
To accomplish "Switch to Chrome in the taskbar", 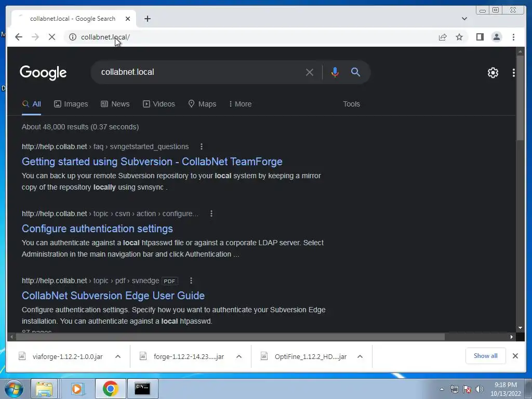I will (x=110, y=389).
